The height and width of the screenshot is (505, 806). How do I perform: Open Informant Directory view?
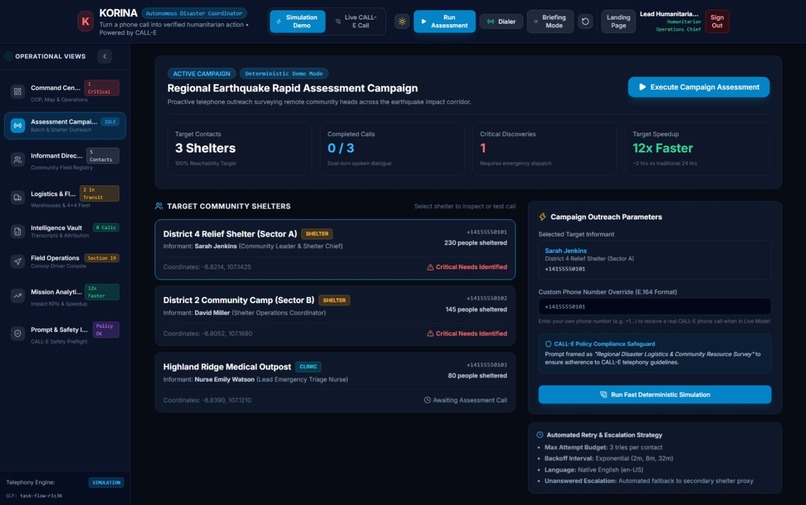[x=65, y=159]
